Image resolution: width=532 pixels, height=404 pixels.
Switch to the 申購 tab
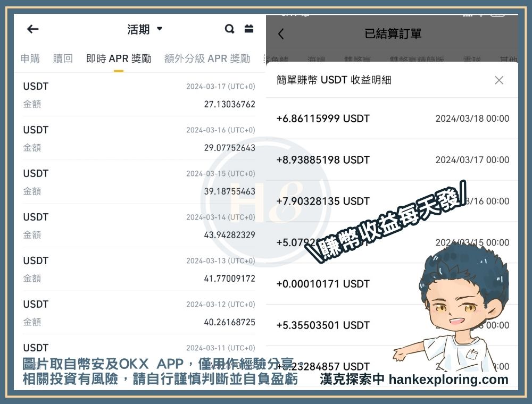(x=30, y=58)
